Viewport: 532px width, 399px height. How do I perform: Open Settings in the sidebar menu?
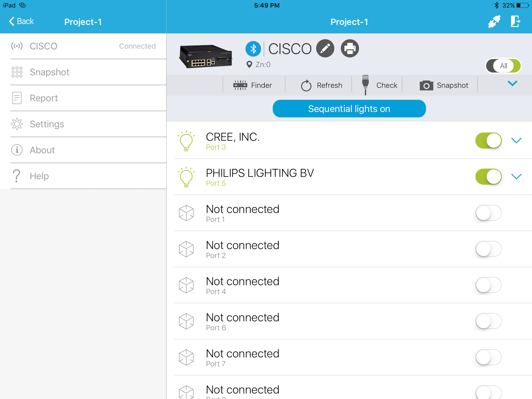point(47,124)
